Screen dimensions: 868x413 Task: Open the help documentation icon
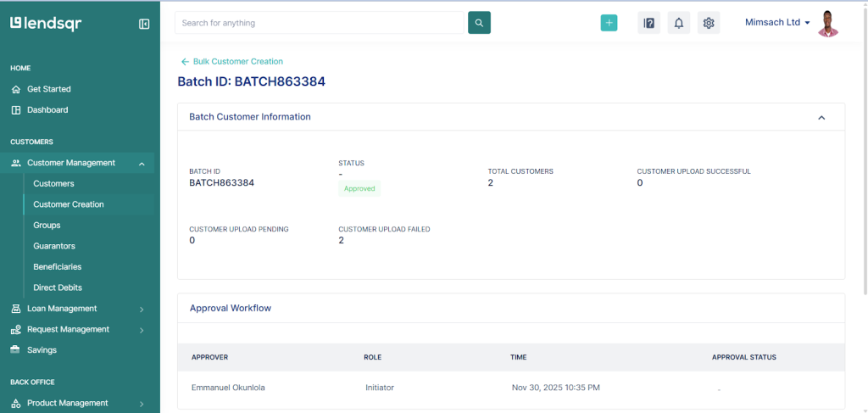648,23
